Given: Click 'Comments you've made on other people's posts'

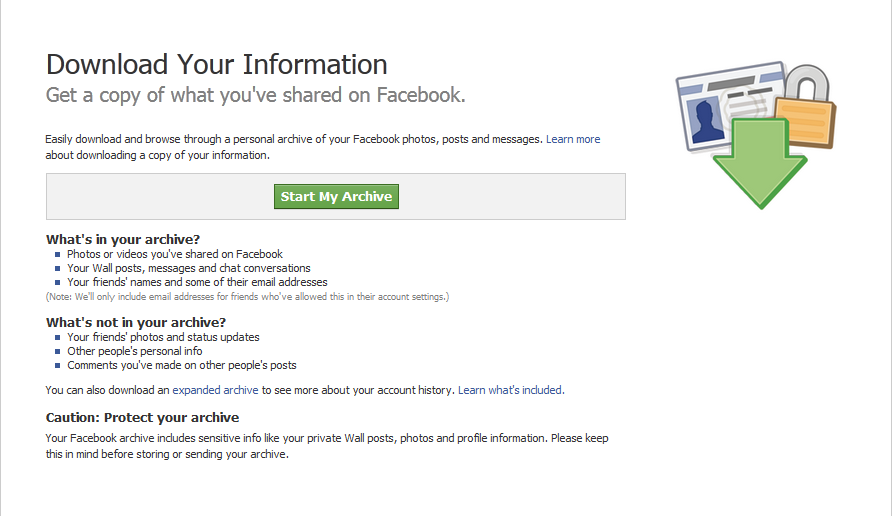Looking at the screenshot, I should pyautogui.click(x=182, y=365).
